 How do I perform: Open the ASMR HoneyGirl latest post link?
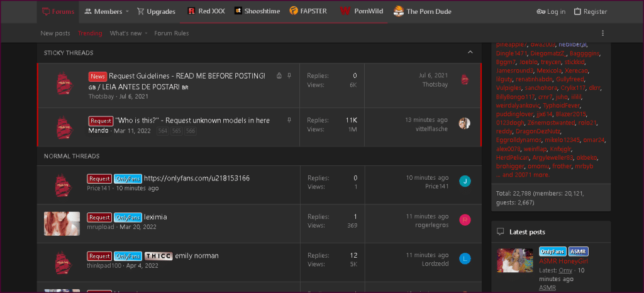pyautogui.click(x=563, y=261)
